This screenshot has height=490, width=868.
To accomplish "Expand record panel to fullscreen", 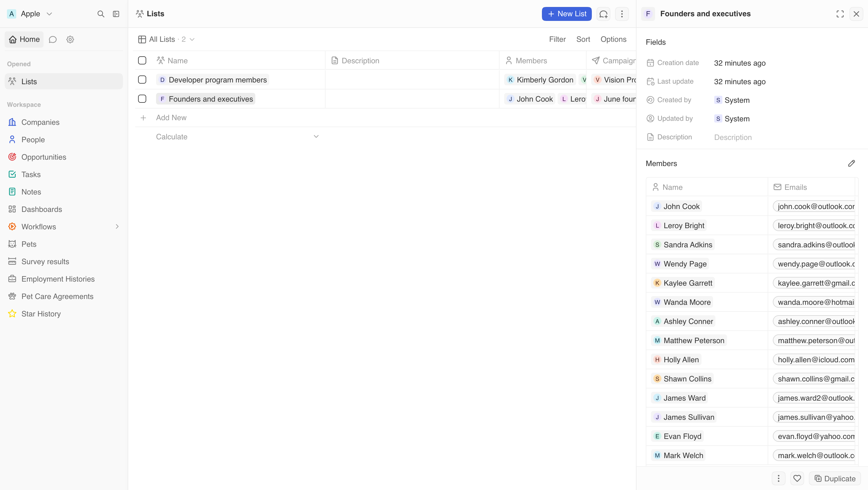I will click(x=840, y=14).
